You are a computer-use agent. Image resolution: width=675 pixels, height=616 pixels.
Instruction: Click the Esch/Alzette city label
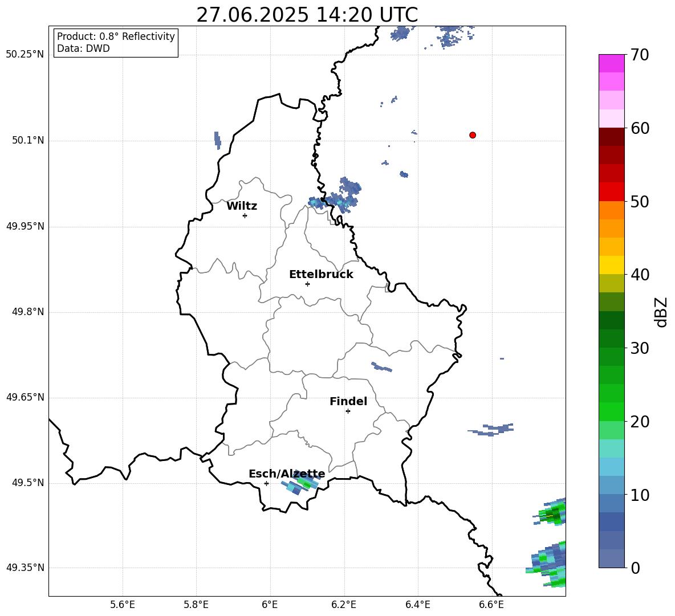[287, 474]
